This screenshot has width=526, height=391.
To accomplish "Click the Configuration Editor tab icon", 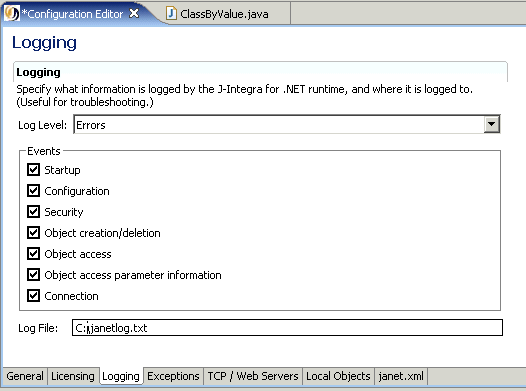I will [12, 13].
